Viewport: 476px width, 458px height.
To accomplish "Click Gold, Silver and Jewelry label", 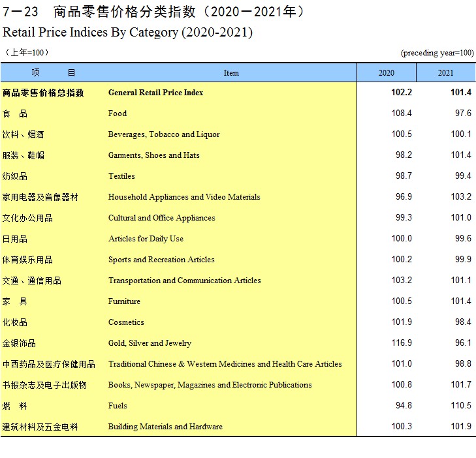I will click(150, 343).
